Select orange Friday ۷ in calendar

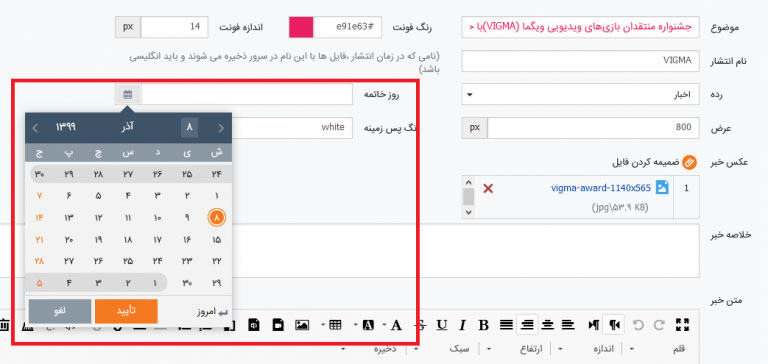[39, 196]
